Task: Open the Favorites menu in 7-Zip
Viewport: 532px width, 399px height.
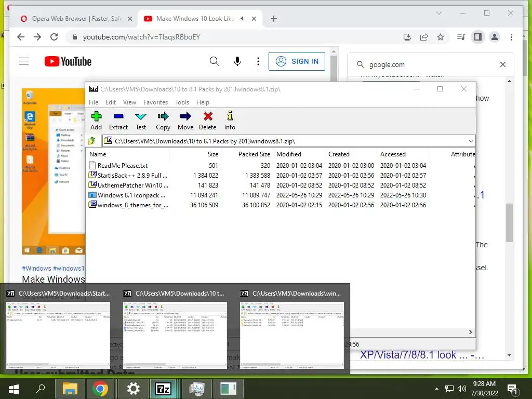Action: 155,102
